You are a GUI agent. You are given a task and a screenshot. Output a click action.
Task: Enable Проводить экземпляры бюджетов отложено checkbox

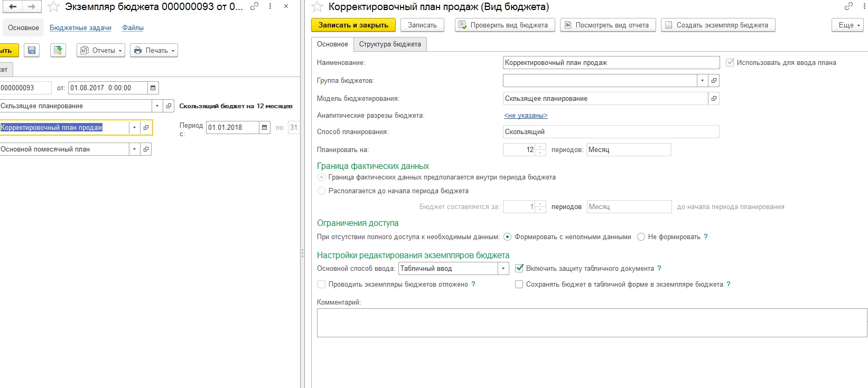[x=321, y=285]
